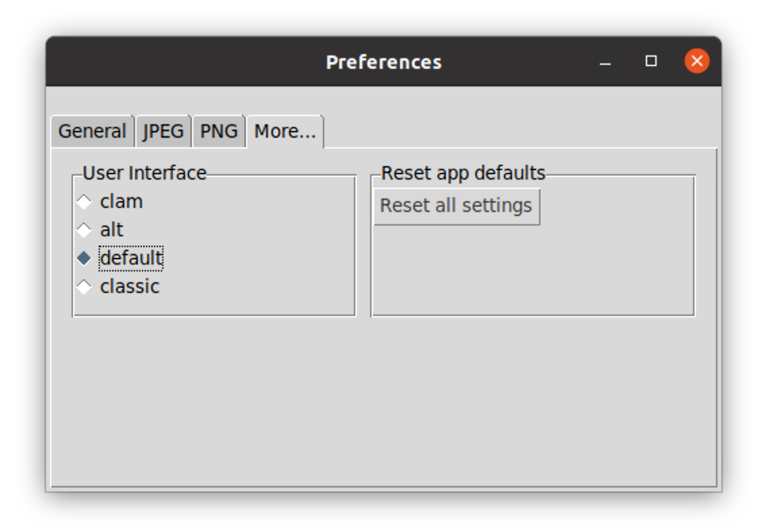Choose the alt theme diamond indicator
Viewport: 762px width, 532px height.
pos(84,230)
